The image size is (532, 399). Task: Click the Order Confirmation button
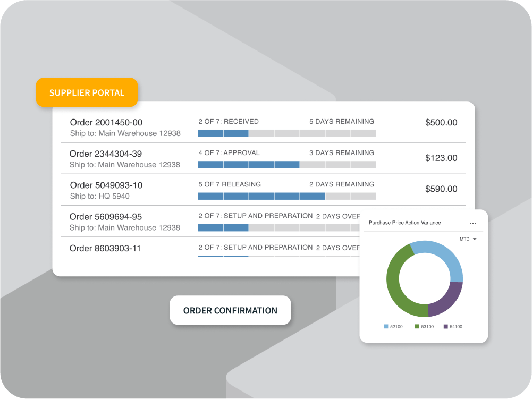pos(230,310)
